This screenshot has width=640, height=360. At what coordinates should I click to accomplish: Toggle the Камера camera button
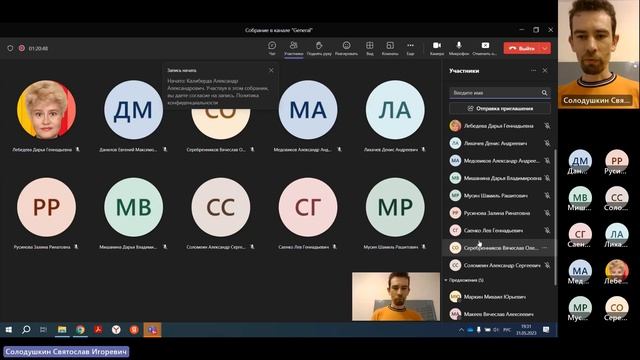pos(437,48)
